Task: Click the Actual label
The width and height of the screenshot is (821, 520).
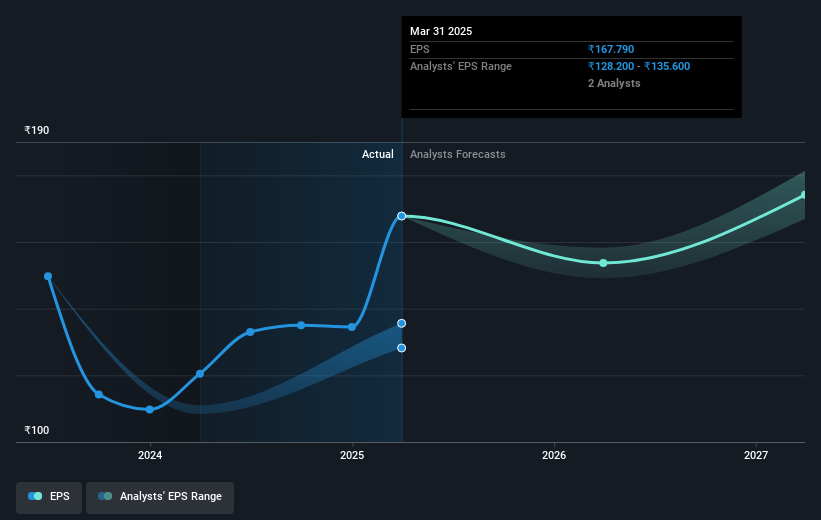Action: pos(378,154)
